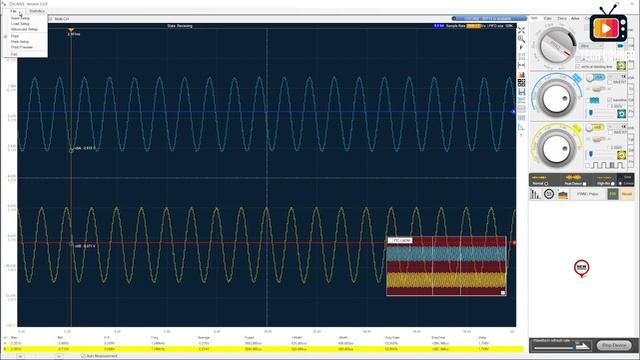Tick the checkbox beside square wave icon
640x360 pixels.
pos(587,166)
